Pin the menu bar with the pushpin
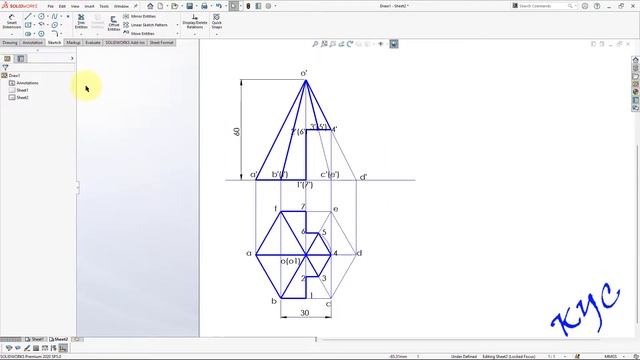Viewport: 640px width, 360px height. tap(136, 6)
